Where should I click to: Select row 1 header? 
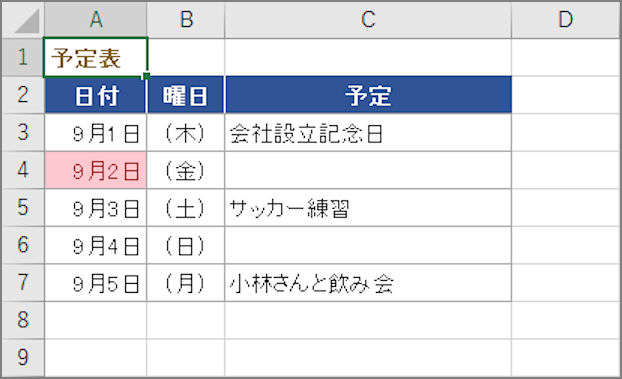23,57
